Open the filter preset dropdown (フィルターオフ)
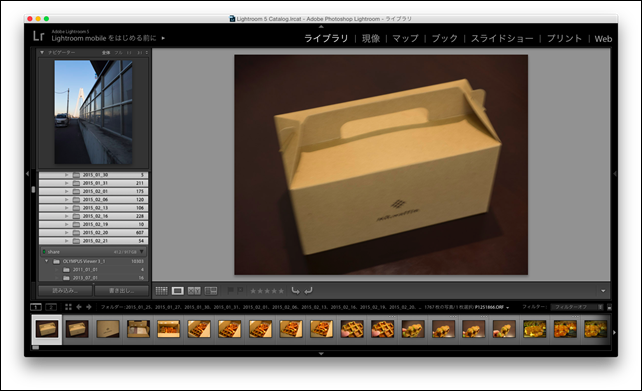Image resolution: width=642 pixels, height=391 pixels. coord(576,307)
